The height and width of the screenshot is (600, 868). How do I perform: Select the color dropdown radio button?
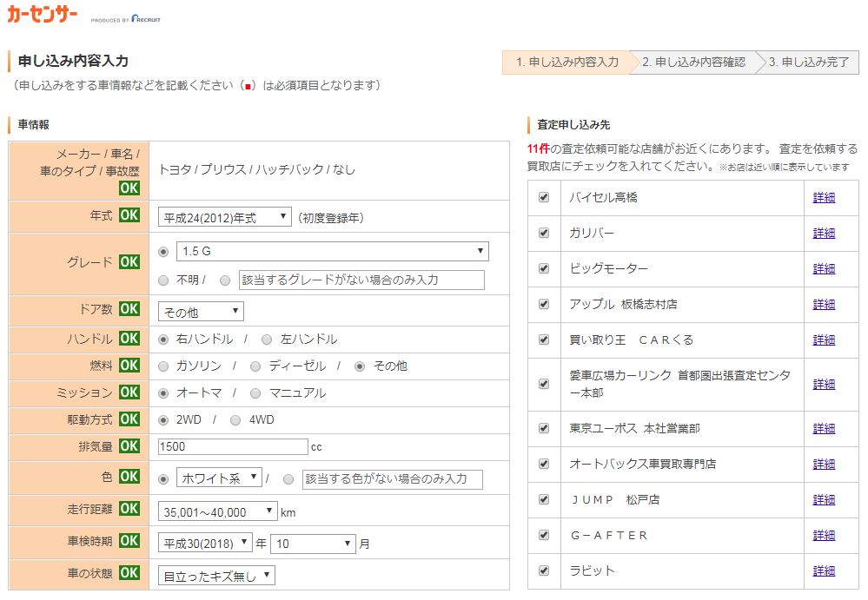pyautogui.click(x=163, y=479)
